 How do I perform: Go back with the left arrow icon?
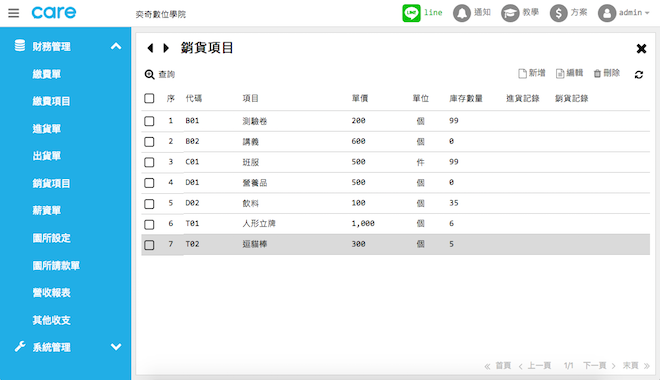(x=150, y=48)
